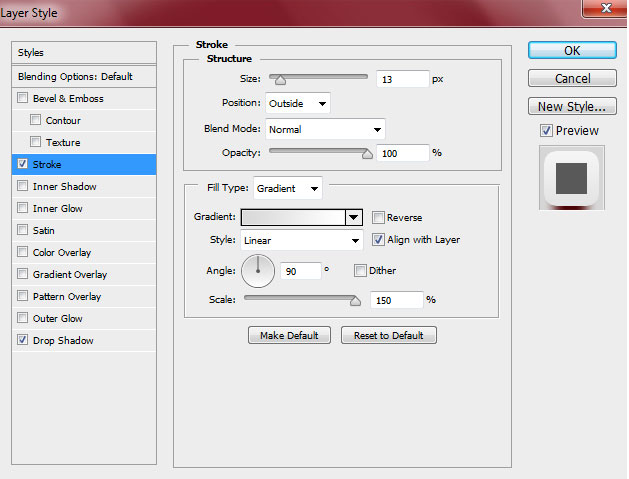629x479 pixels.
Task: Uncheck the Drop Shadow checkbox
Action: pos(22,340)
